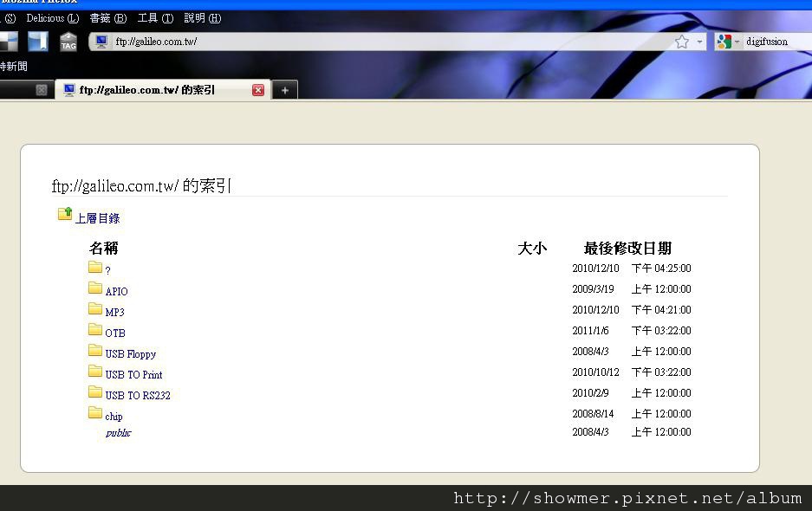
Task: Open the ? folder link
Action: tap(107, 270)
